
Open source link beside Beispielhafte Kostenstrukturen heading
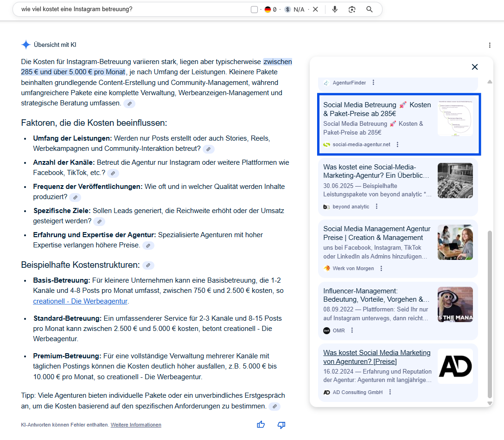tap(148, 265)
